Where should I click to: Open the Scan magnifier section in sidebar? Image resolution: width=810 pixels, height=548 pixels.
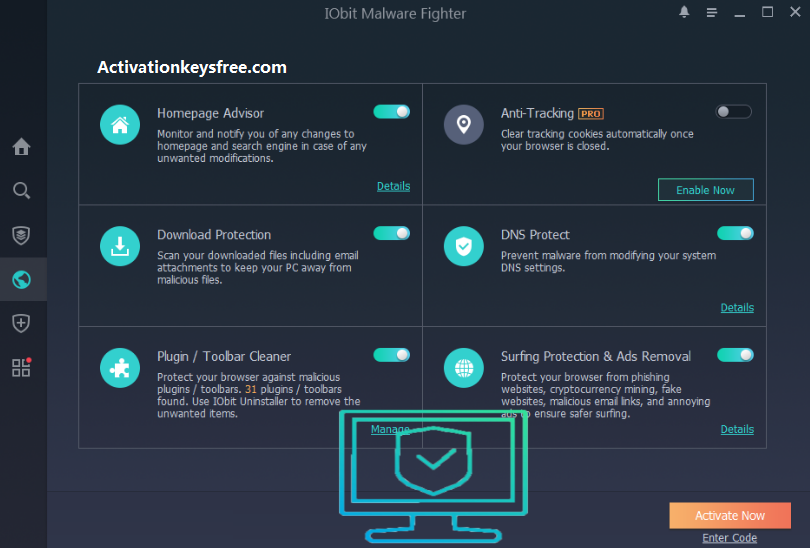coord(21,191)
